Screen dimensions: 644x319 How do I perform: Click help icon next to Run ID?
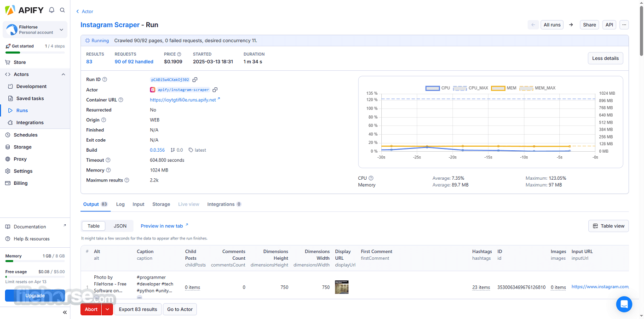click(x=104, y=80)
